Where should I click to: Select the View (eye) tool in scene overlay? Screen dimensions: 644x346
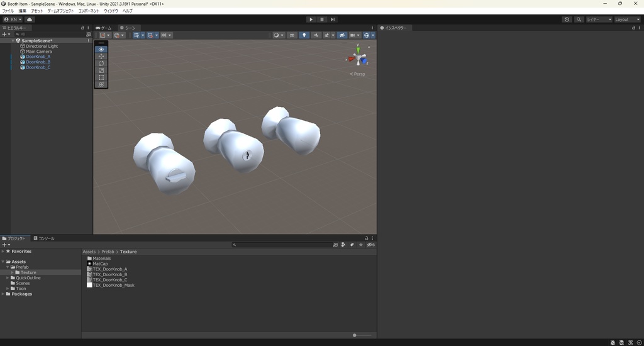coord(101,49)
